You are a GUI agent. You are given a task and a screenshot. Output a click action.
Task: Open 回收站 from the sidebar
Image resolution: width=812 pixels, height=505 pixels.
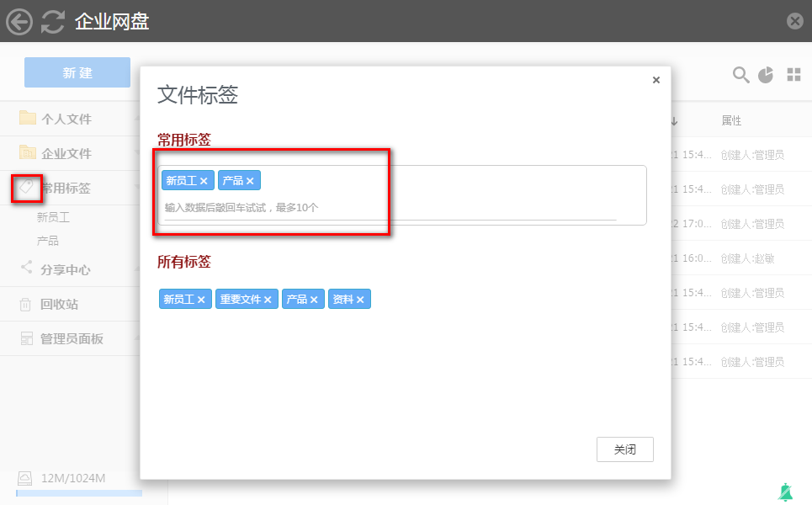coord(59,305)
